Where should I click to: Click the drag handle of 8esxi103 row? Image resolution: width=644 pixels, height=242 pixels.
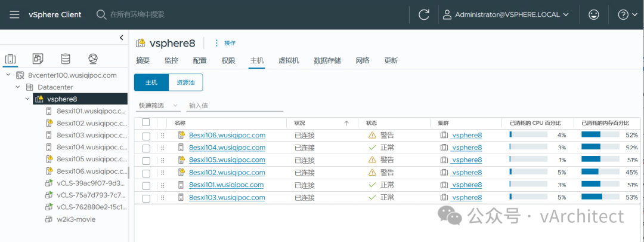163,198
